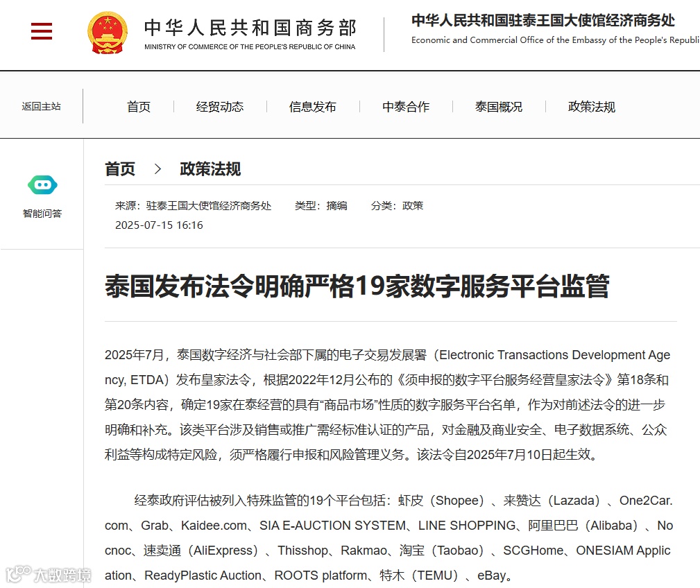This screenshot has width=700, height=588.
Task: Click the Economic and Commercial Office subtitle
Action: point(556,40)
